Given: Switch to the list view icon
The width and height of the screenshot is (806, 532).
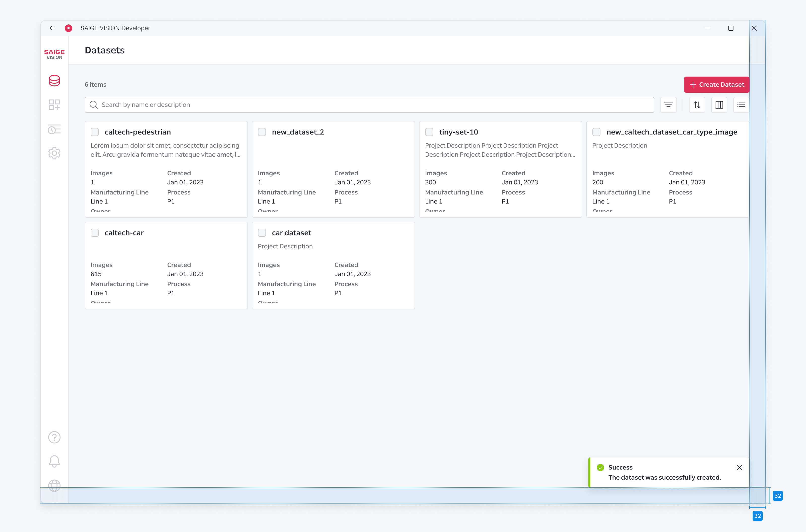Looking at the screenshot, I should (741, 105).
